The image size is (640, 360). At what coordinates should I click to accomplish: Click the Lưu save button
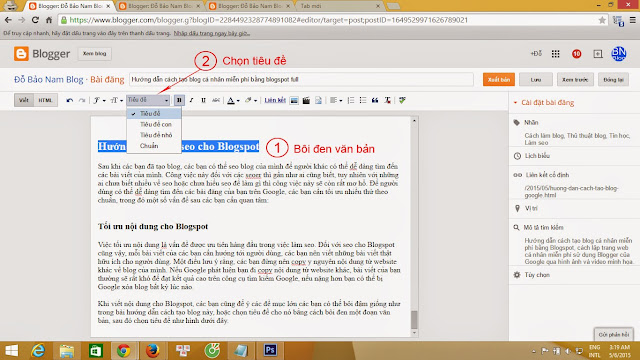click(x=536, y=80)
